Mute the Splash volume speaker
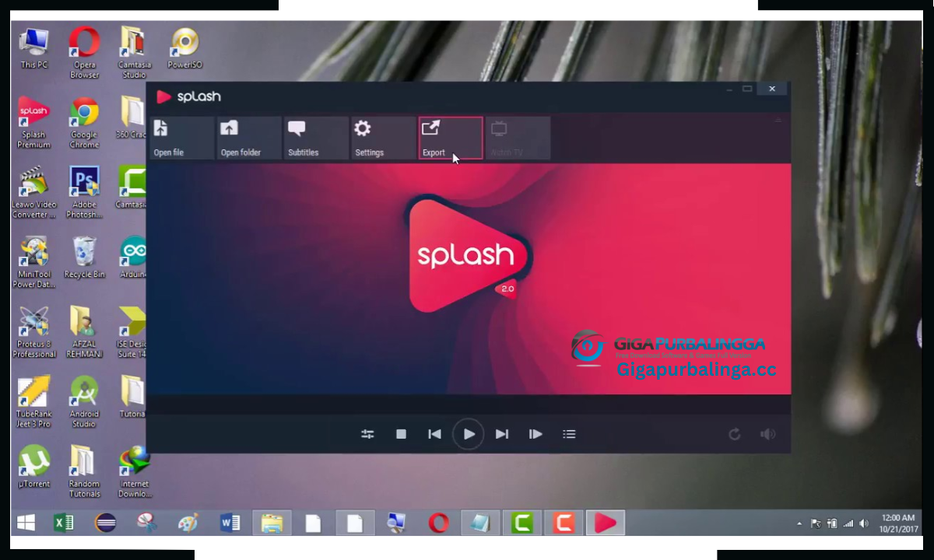The height and width of the screenshot is (560, 934). (x=767, y=434)
